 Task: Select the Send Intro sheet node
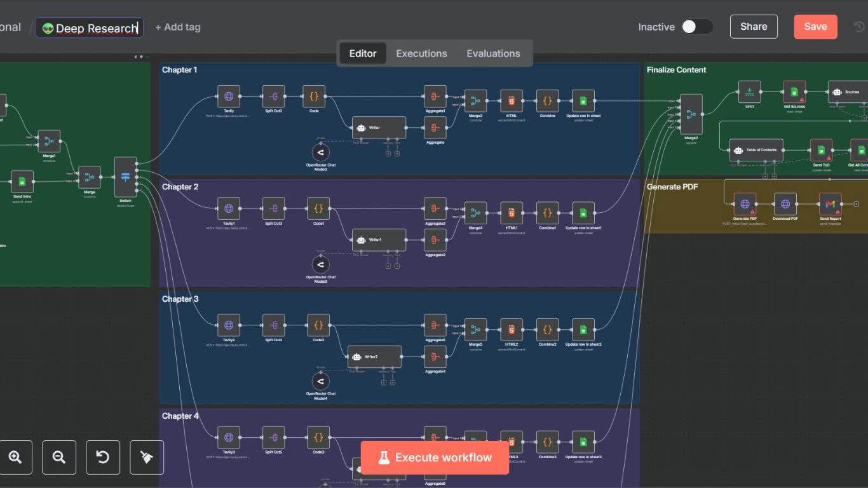tap(22, 181)
